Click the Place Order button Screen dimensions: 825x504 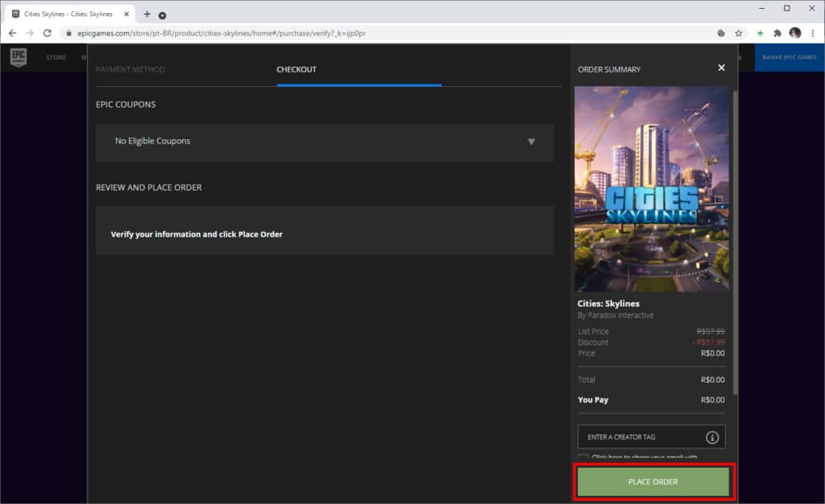tap(653, 481)
